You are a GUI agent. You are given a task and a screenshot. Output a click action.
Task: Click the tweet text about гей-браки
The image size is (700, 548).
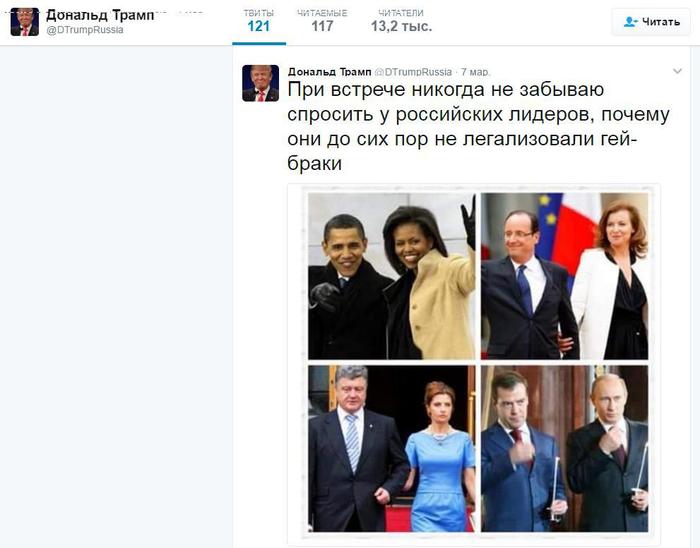pyautogui.click(x=478, y=126)
